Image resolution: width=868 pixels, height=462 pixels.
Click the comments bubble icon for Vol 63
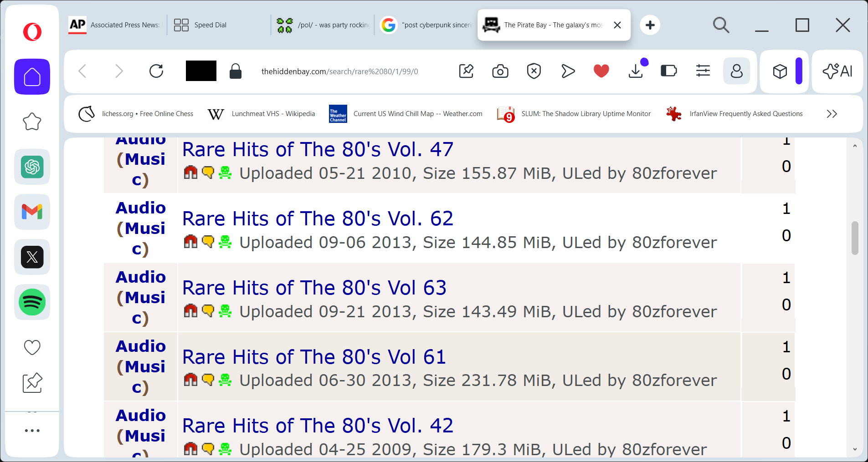(208, 310)
